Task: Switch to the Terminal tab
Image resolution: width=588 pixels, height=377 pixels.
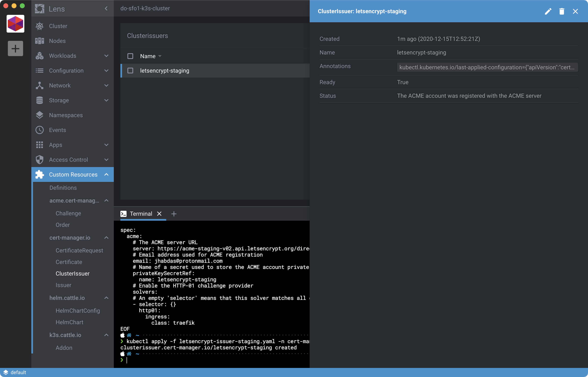Action: pos(141,214)
